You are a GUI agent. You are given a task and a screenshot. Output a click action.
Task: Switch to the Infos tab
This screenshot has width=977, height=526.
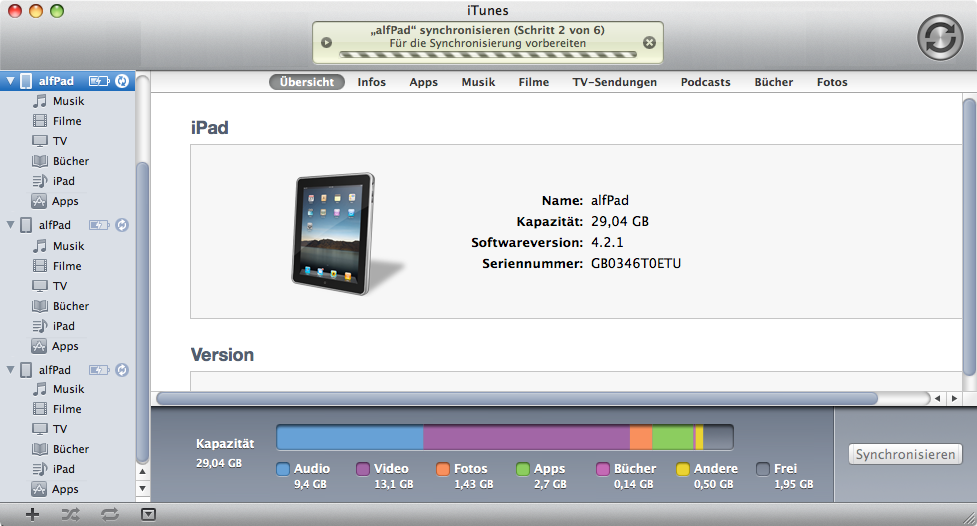[371, 82]
